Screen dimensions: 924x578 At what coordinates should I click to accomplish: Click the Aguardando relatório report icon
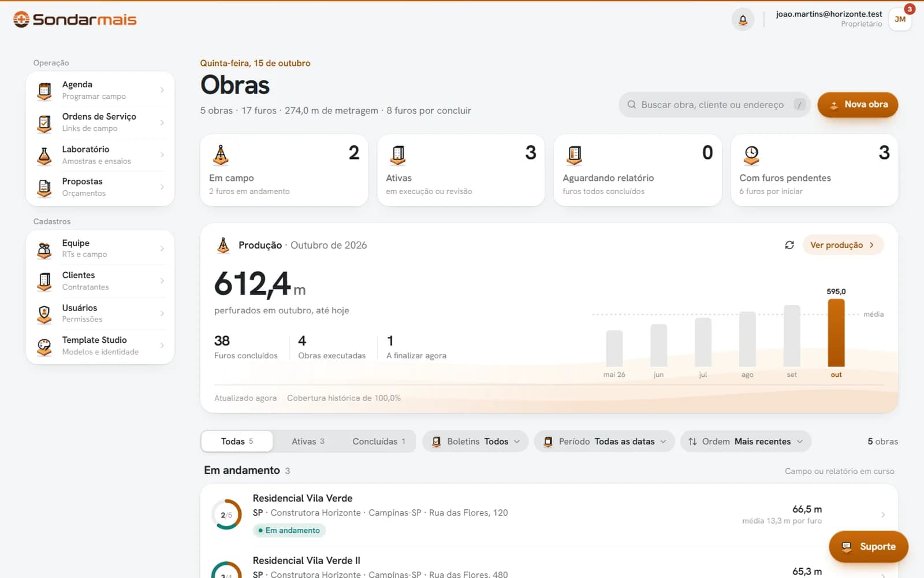[x=575, y=154]
